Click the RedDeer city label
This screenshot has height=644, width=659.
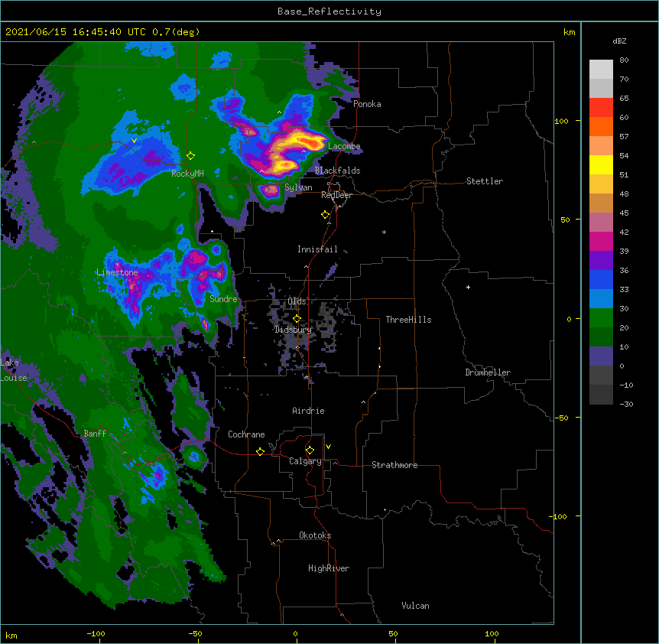336,195
